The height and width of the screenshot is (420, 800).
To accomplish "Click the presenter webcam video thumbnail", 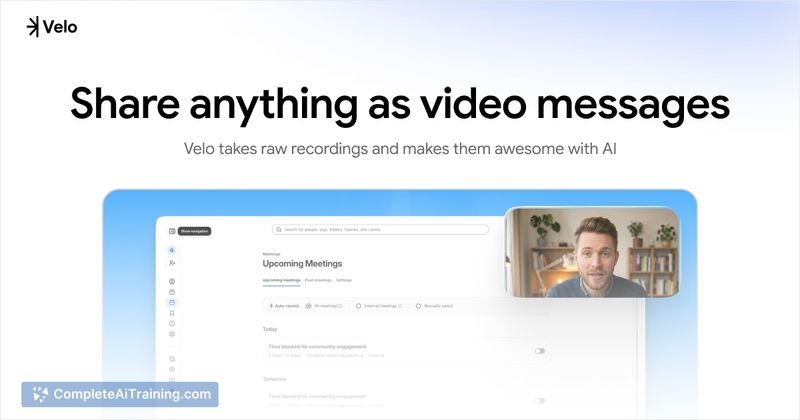I will (591, 252).
